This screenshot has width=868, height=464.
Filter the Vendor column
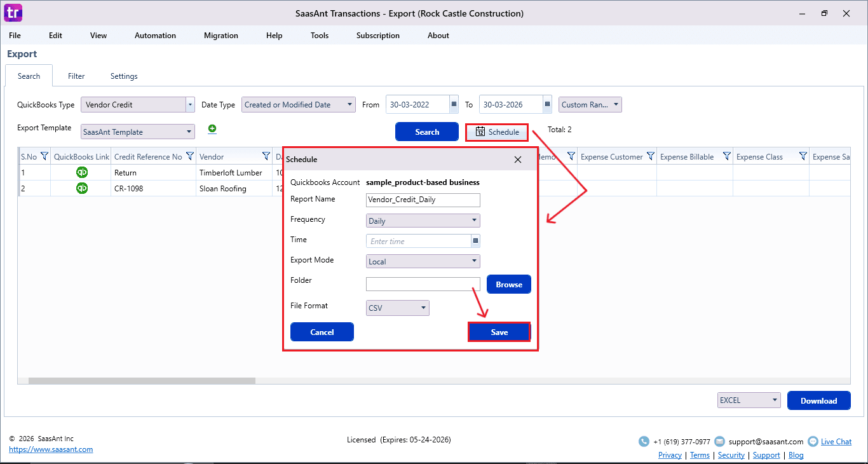tap(266, 156)
